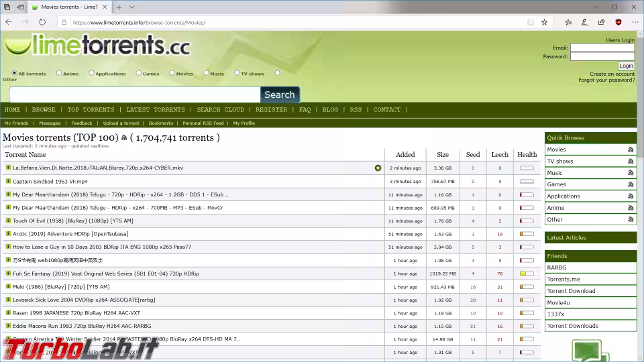Click the Applications RSS feed icon

(631, 196)
